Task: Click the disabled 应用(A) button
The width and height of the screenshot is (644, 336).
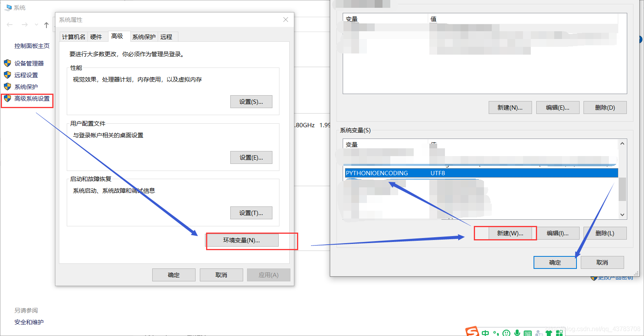Action: [x=269, y=275]
